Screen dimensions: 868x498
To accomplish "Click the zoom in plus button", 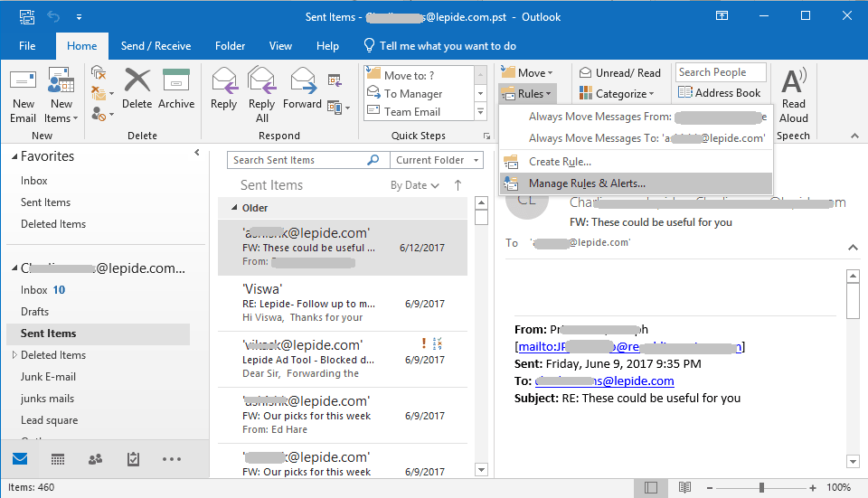I will click(812, 488).
